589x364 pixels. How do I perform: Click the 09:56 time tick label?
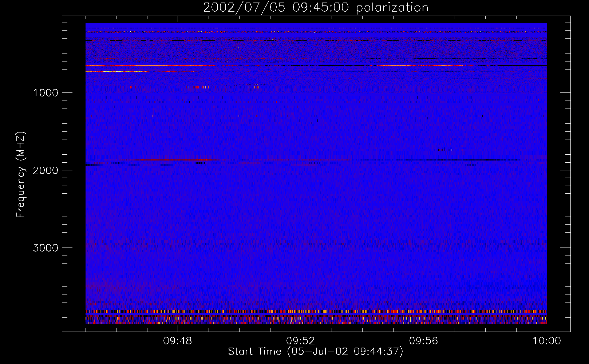click(424, 341)
